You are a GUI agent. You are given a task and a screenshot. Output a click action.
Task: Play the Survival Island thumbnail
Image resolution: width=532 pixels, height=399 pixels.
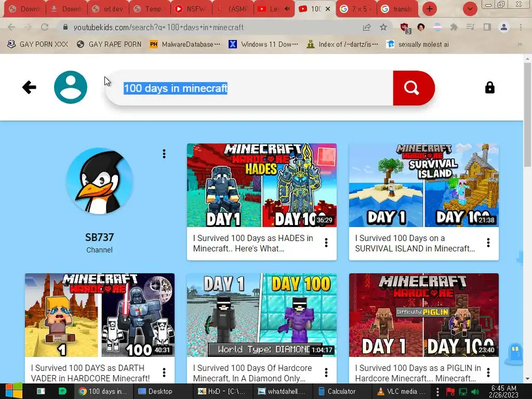424,185
